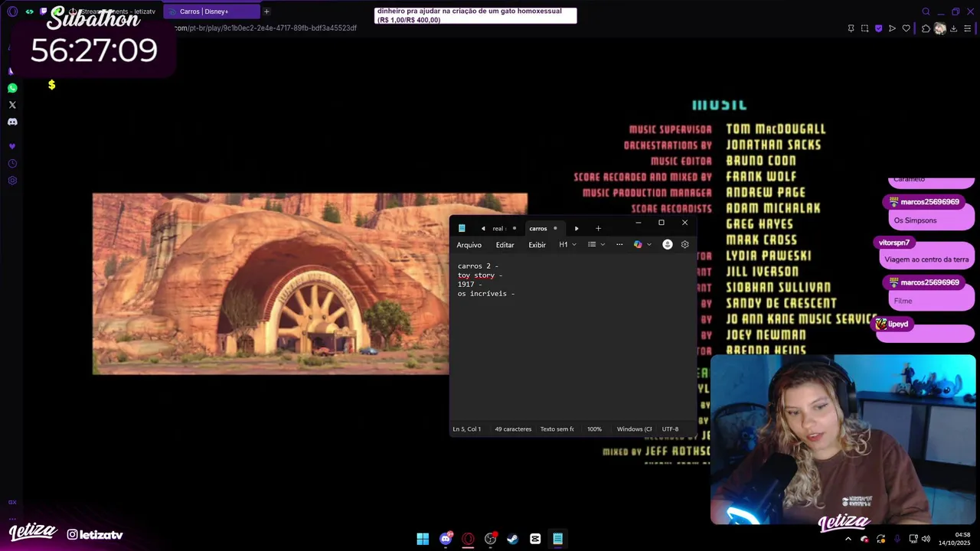
Task: Open the send/flow arrow icon in browser toolbar
Action: 892,28
